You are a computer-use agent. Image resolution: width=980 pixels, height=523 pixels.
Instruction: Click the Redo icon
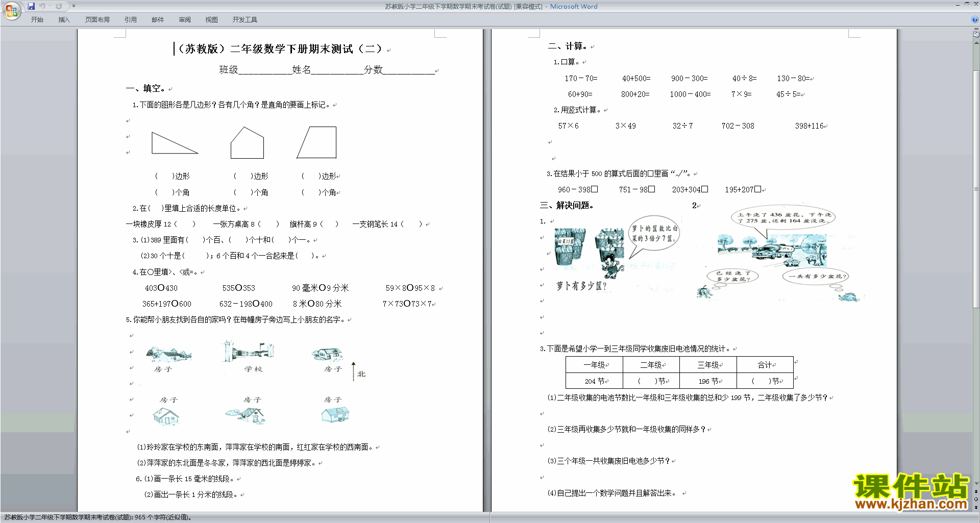[x=59, y=6]
